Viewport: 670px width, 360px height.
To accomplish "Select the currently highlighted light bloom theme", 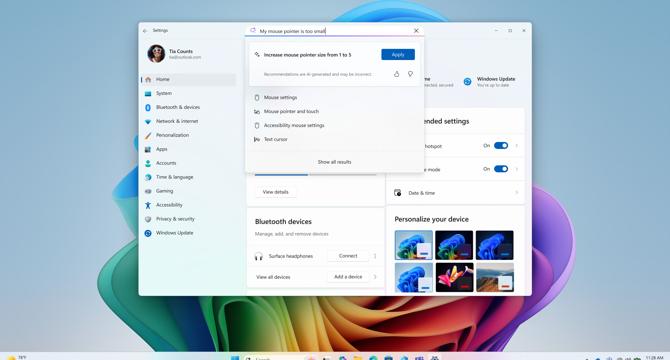I will (x=414, y=245).
